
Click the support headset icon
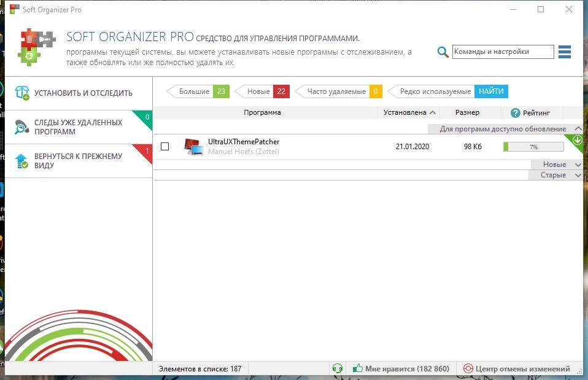pyautogui.click(x=337, y=368)
